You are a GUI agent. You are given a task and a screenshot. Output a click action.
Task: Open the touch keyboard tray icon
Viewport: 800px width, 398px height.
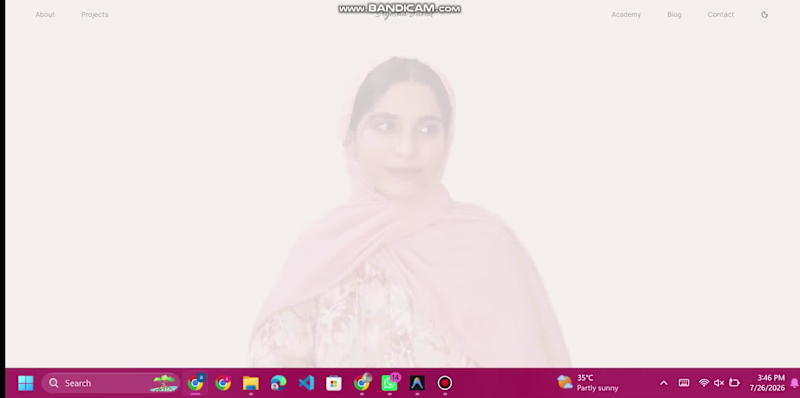(684, 383)
